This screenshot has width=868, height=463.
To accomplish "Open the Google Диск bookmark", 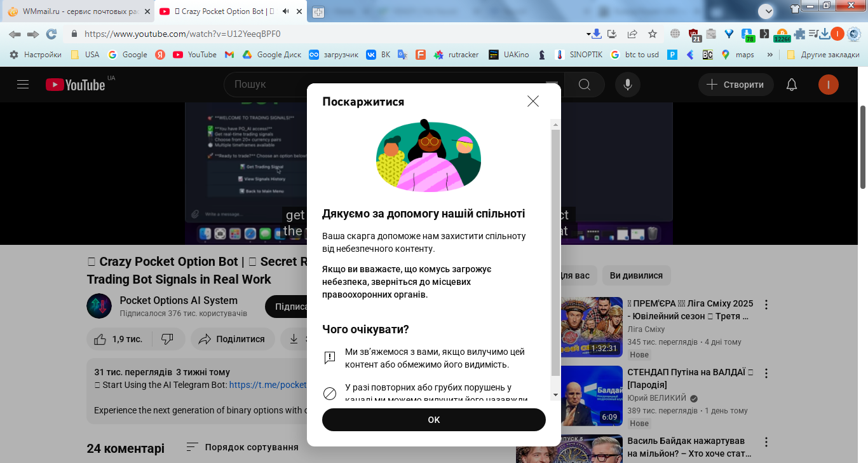I will click(271, 55).
